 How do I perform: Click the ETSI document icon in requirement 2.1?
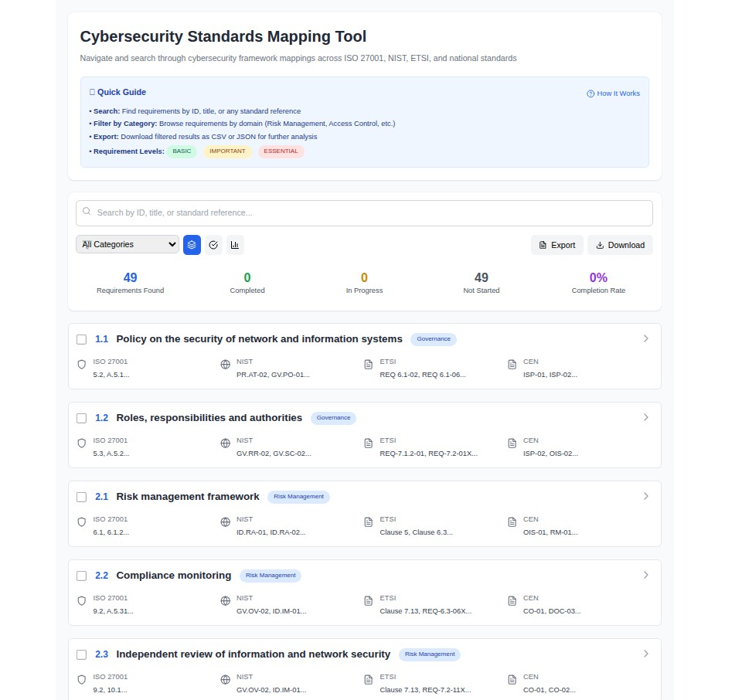(x=369, y=522)
